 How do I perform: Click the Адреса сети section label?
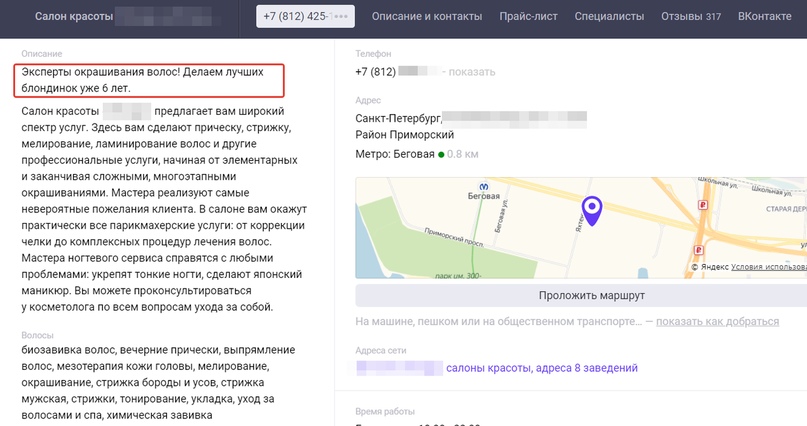(x=381, y=350)
